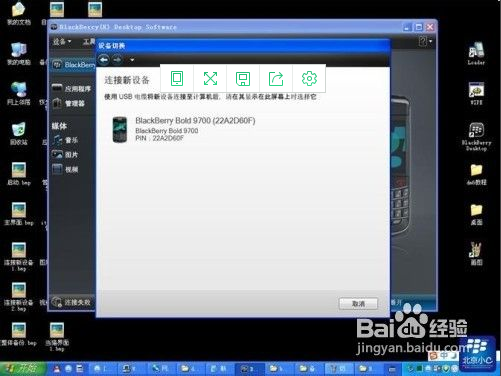Image resolution: width=501 pixels, height=376 pixels.
Task: Click the back arrow in the device switch dialog
Action: (x=104, y=60)
